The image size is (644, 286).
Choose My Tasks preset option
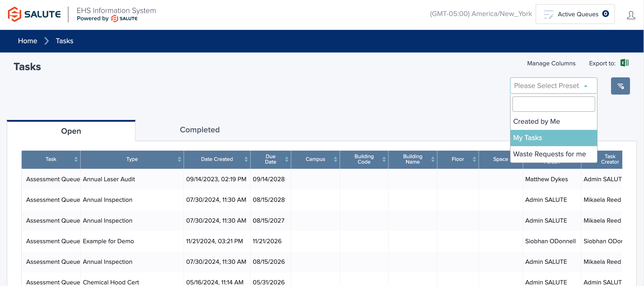pos(527,138)
